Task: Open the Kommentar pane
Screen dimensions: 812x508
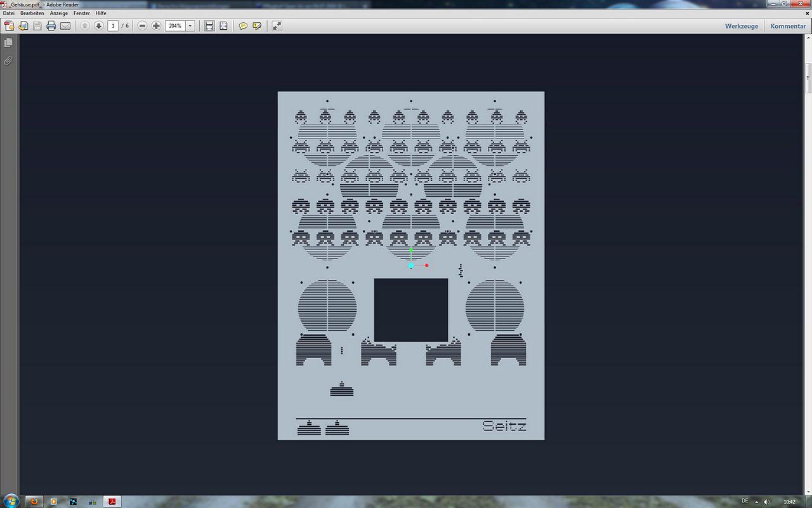Action: [788, 26]
